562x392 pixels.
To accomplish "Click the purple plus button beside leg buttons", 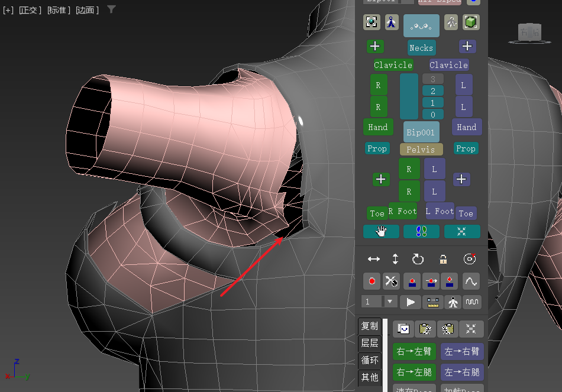I will point(461,179).
